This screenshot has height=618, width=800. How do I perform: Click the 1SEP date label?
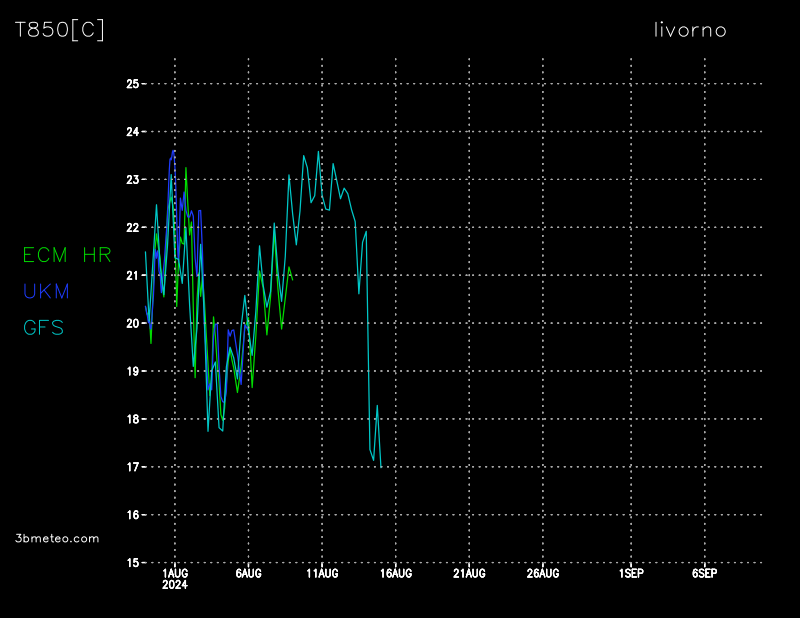click(x=631, y=574)
